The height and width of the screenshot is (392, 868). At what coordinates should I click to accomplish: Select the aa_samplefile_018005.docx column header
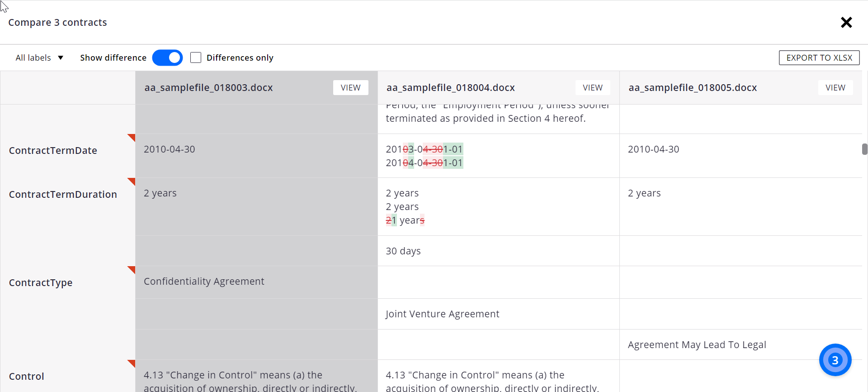coord(693,87)
